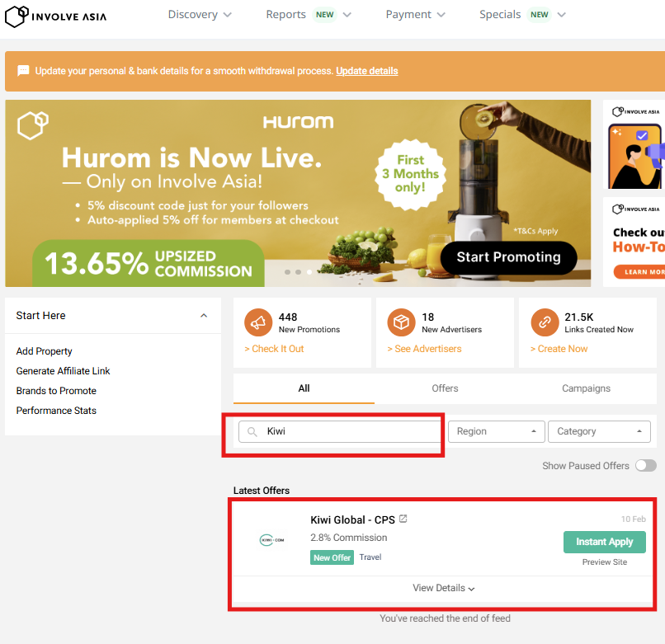Click the 10 Feb date label
Image resolution: width=665 pixels, height=644 pixels.
(x=633, y=519)
